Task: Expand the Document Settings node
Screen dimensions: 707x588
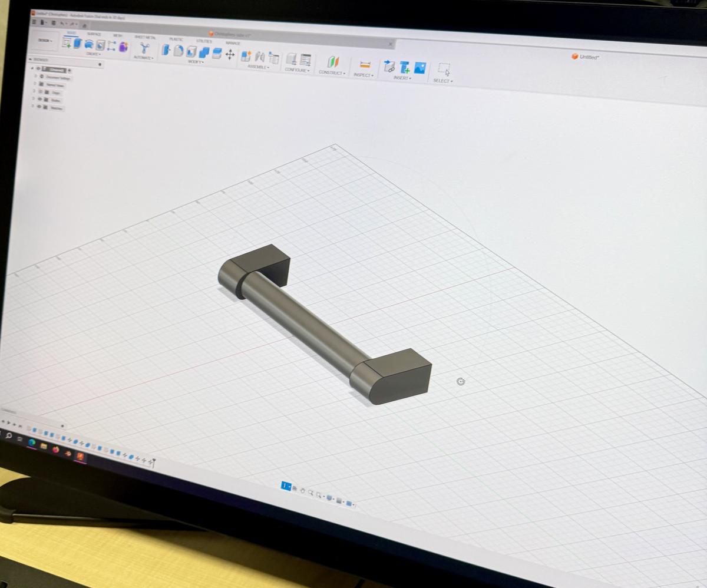Action: point(35,76)
